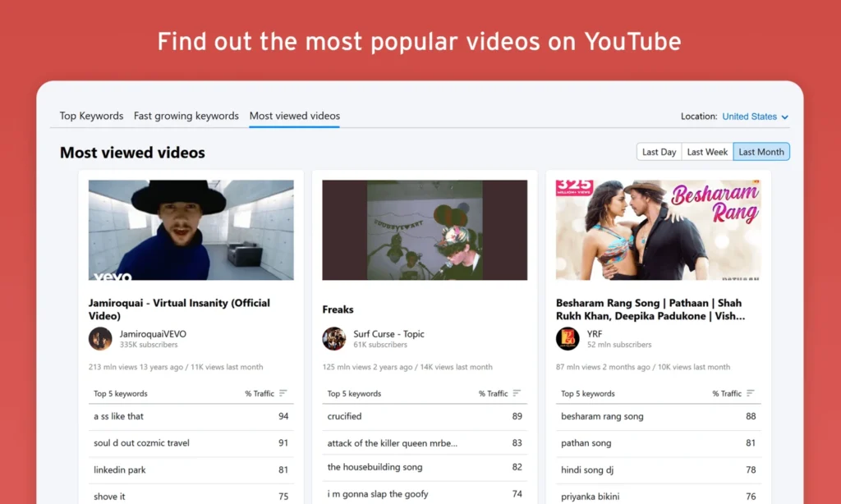Click the Jamiroquai - Virtual Insanity video title
This screenshot has height=504, width=841.
tap(179, 309)
